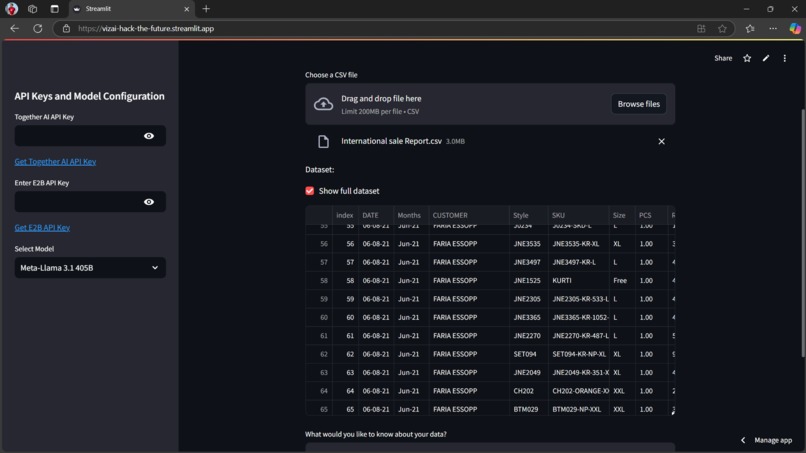Viewport: 806px width, 453px height.
Task: Edit the app with the pencil icon
Action: [x=766, y=58]
